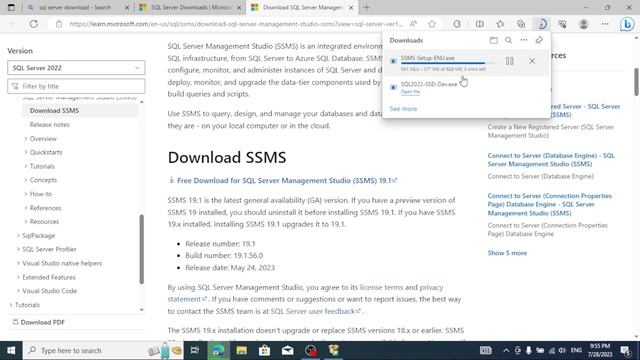Image resolution: width=640 pixels, height=360 pixels.
Task: Switch to SQL Server Downloads Microsoft tab
Action: pos(190,7)
